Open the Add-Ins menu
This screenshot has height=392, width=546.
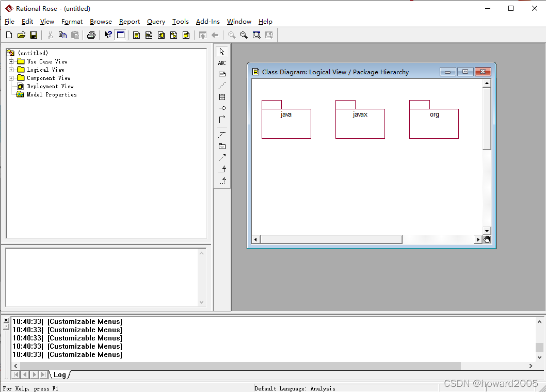(x=207, y=22)
